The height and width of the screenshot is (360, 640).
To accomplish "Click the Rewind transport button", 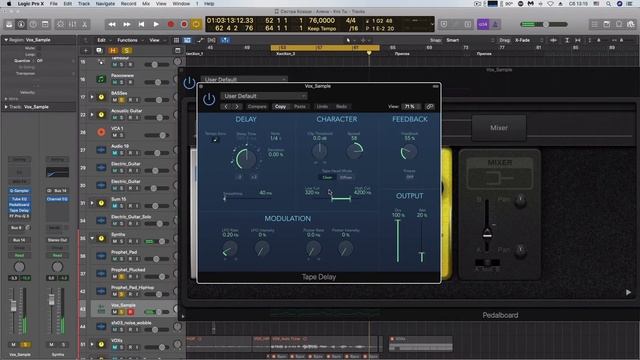I will tap(112, 24).
